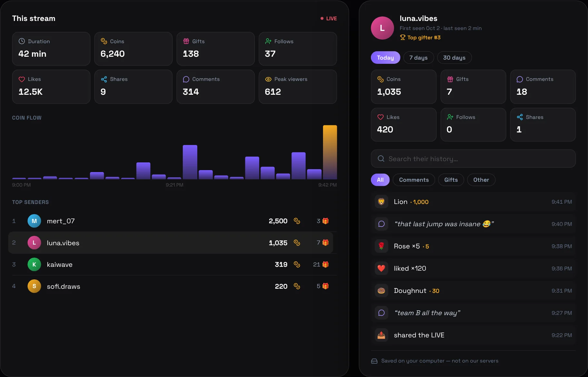Screen dimensions: 588x377
Task: Click the eye icon on Peak viewers card
Action: coord(268,79)
